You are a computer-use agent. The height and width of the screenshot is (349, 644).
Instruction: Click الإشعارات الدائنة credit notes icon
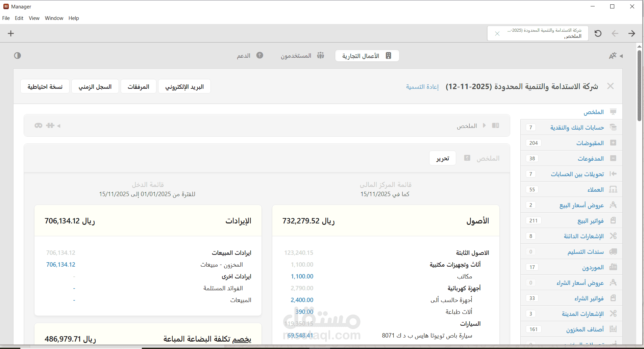click(x=613, y=236)
